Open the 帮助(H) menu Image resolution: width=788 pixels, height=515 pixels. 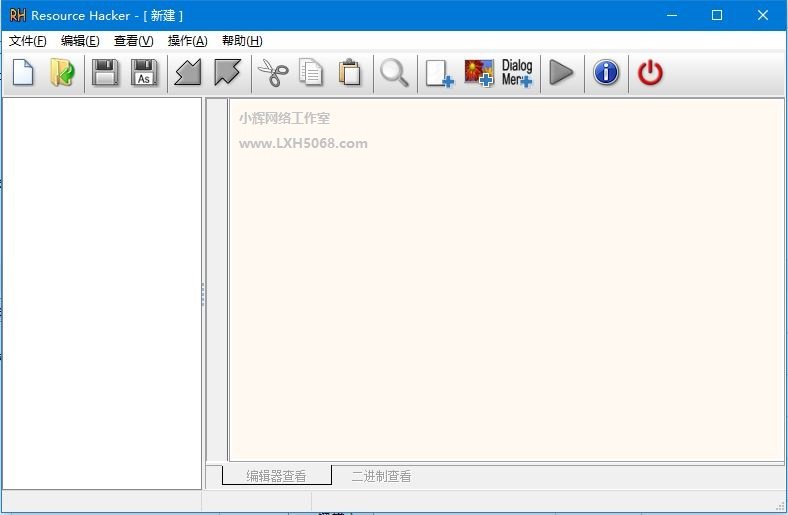coord(242,41)
